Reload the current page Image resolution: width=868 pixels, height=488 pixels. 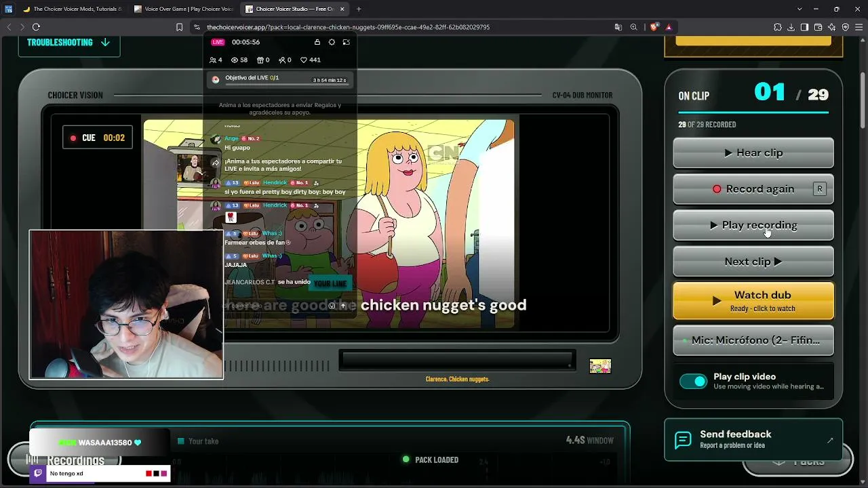(36, 27)
